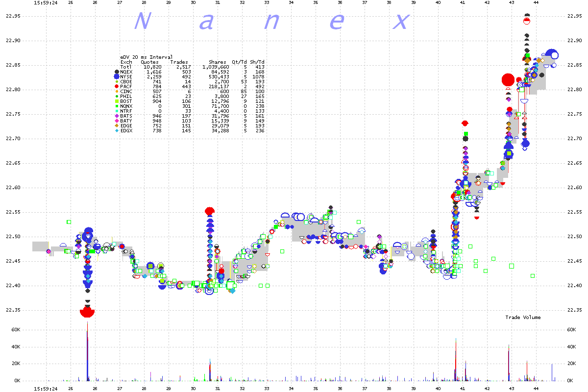Click the 'NYSE' exchange label
588x392 pixels.
tap(126, 76)
